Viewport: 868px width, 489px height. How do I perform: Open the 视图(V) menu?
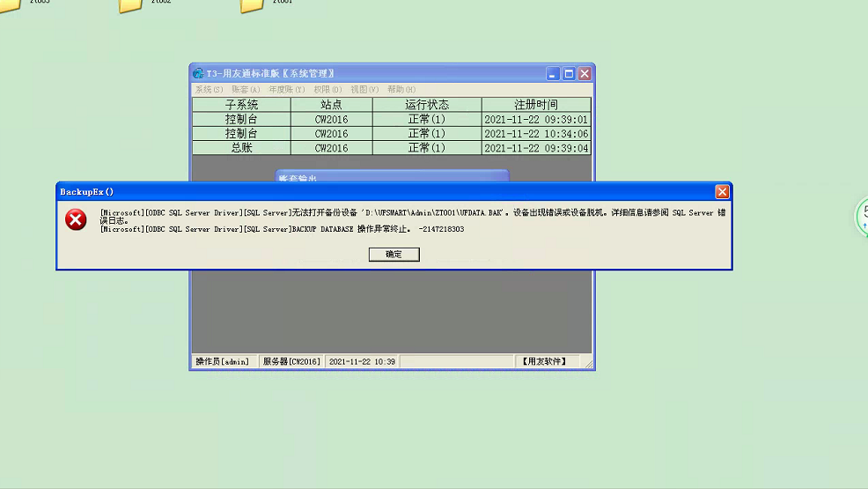[364, 89]
